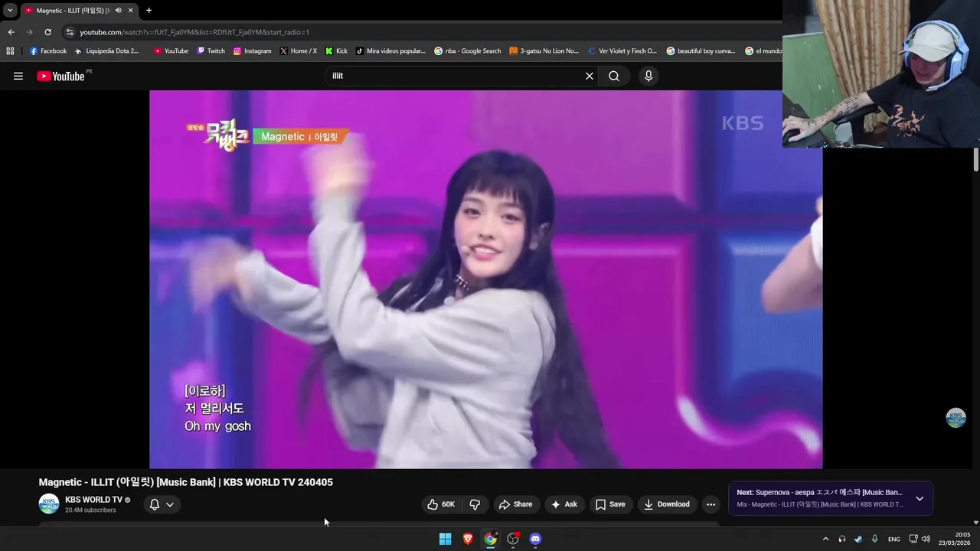The width and height of the screenshot is (980, 551).
Task: Clear the search box with the X icon
Action: (590, 76)
